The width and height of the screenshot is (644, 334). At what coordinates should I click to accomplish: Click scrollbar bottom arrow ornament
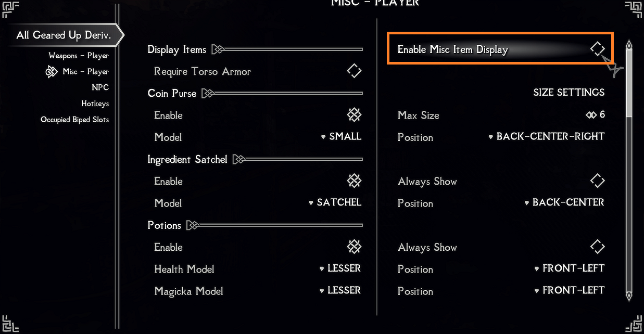(x=629, y=295)
